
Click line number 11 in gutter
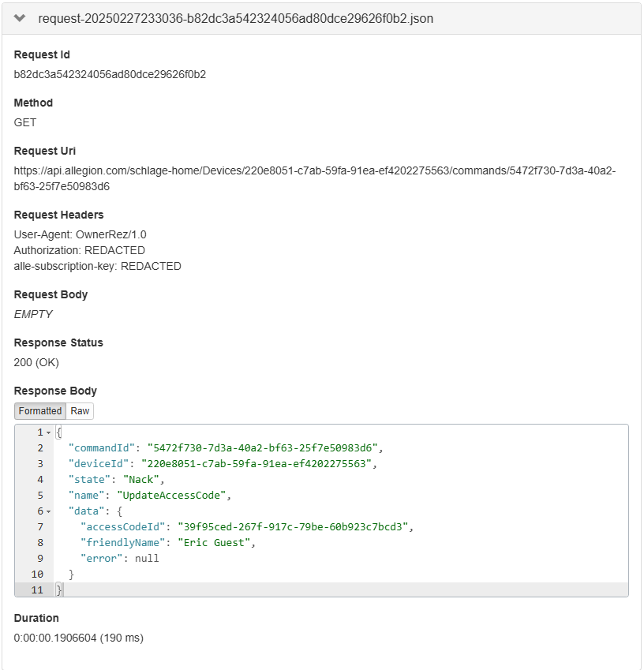[37, 590]
